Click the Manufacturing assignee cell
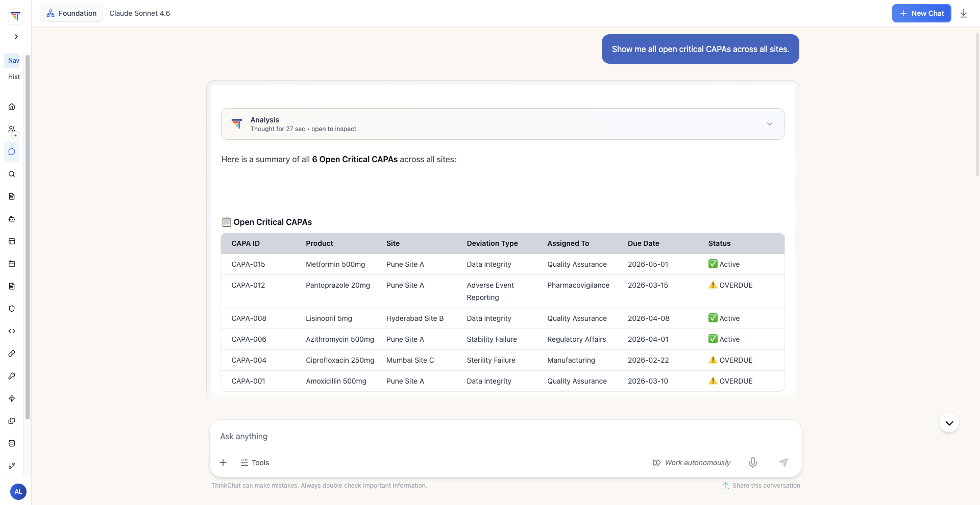 571,360
